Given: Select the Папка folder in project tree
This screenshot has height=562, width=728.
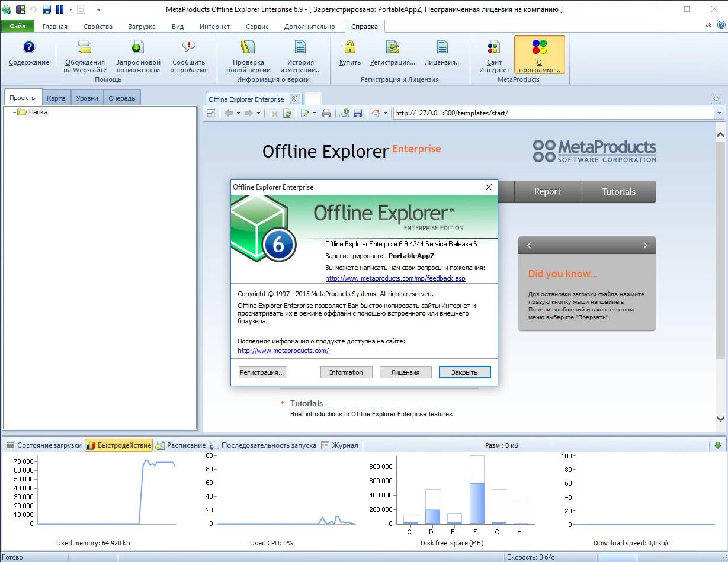Looking at the screenshot, I should tap(38, 112).
